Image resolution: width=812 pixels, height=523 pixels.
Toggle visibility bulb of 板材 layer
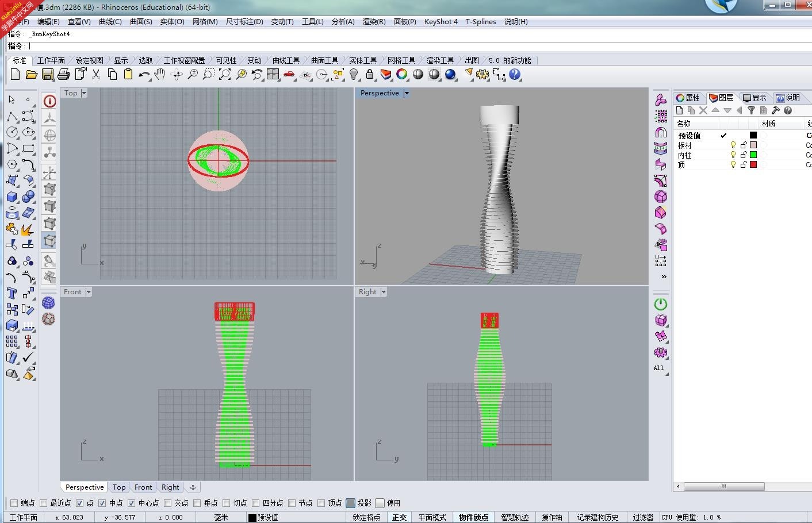[733, 145]
